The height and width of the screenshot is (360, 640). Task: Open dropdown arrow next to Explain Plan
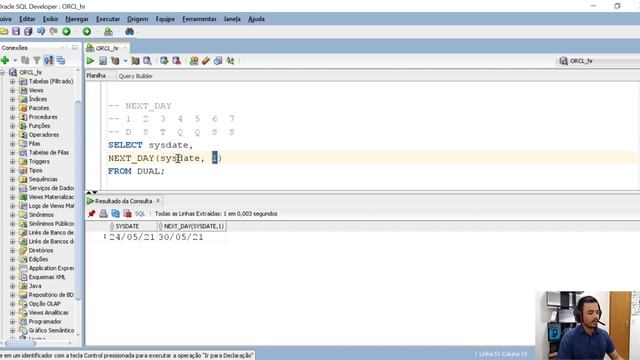pos(125,61)
